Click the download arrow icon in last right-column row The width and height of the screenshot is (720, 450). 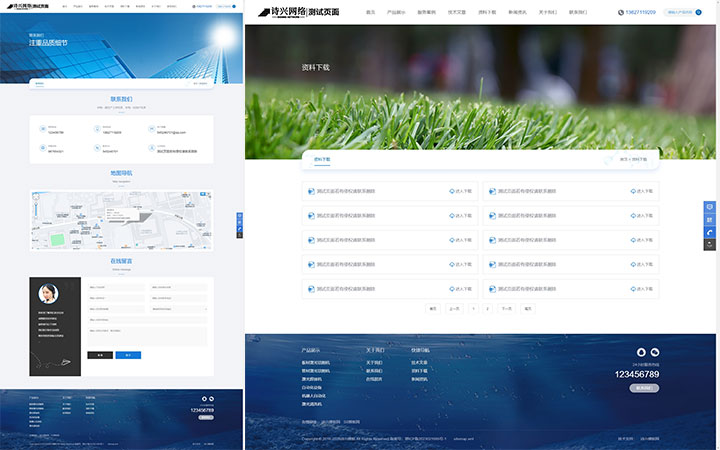tap(633, 289)
